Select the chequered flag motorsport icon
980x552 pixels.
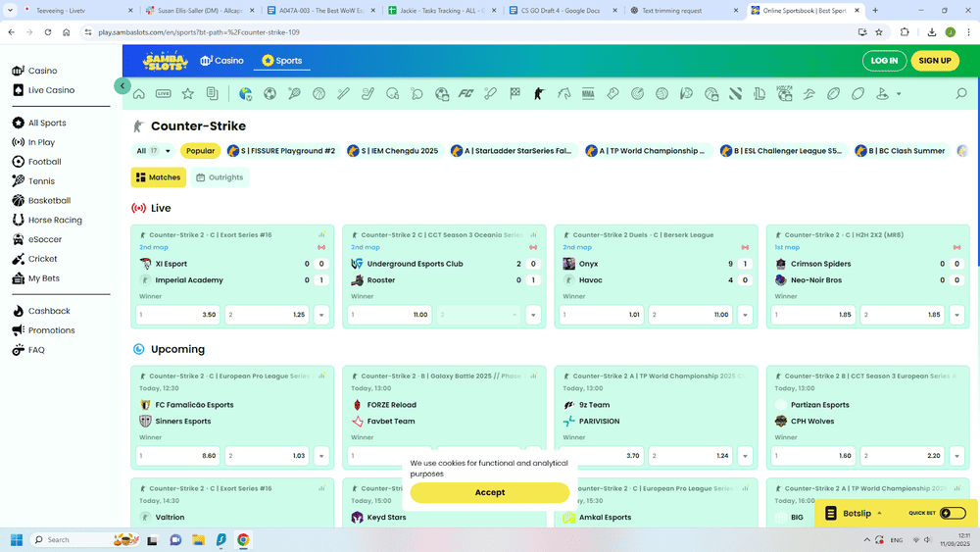tap(514, 94)
